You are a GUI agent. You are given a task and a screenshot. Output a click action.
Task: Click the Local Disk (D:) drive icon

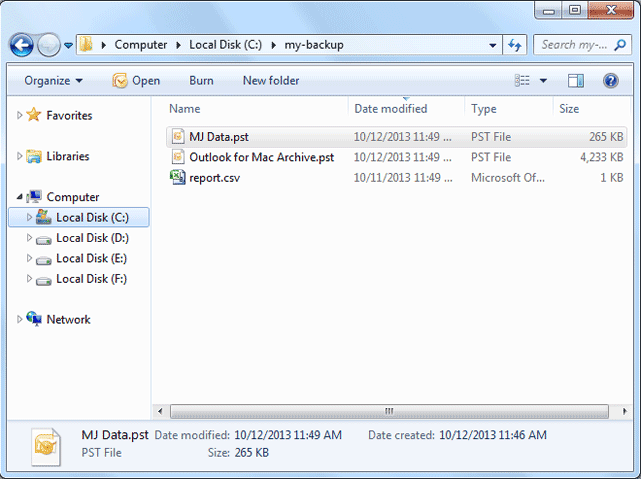(x=43, y=240)
